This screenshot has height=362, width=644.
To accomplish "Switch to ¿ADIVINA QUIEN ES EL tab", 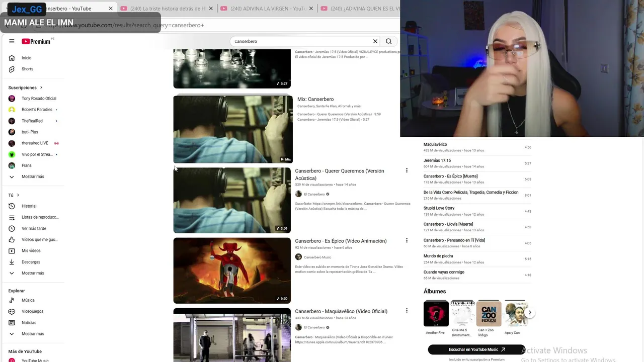I will [x=360, y=9].
